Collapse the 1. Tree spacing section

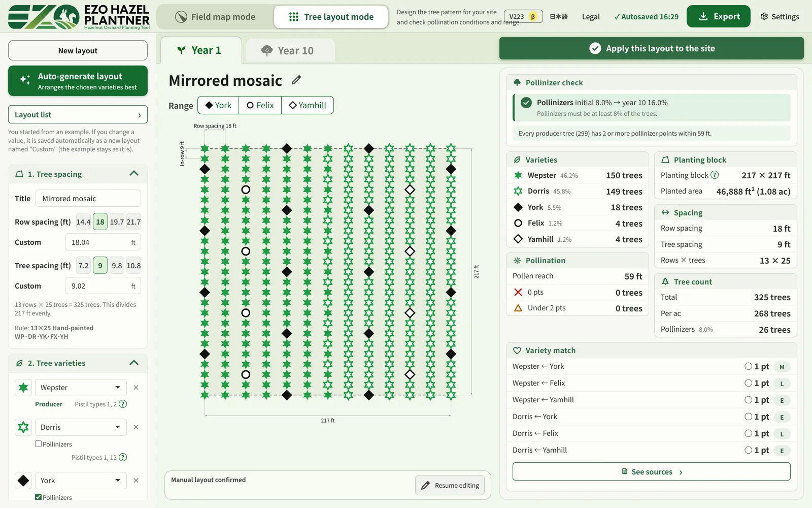pos(134,174)
